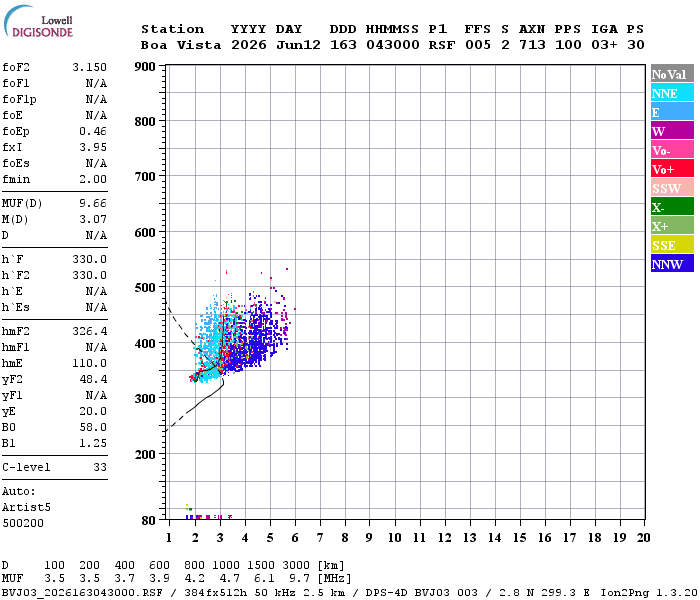Click the E blue legend swatch
This screenshot has height=600, width=700.
click(x=672, y=112)
